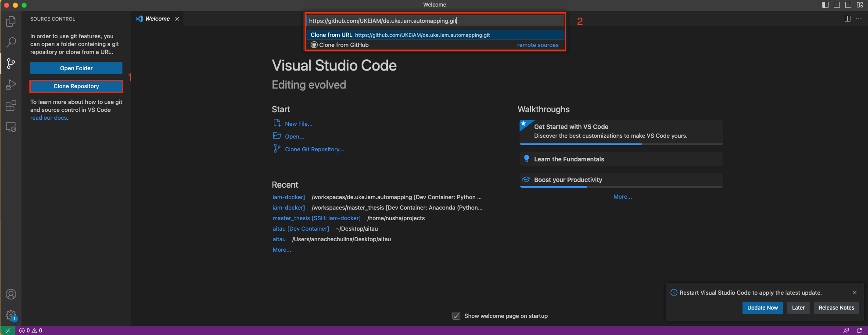Open the Run and Debug view
868x335 pixels.
click(x=11, y=84)
